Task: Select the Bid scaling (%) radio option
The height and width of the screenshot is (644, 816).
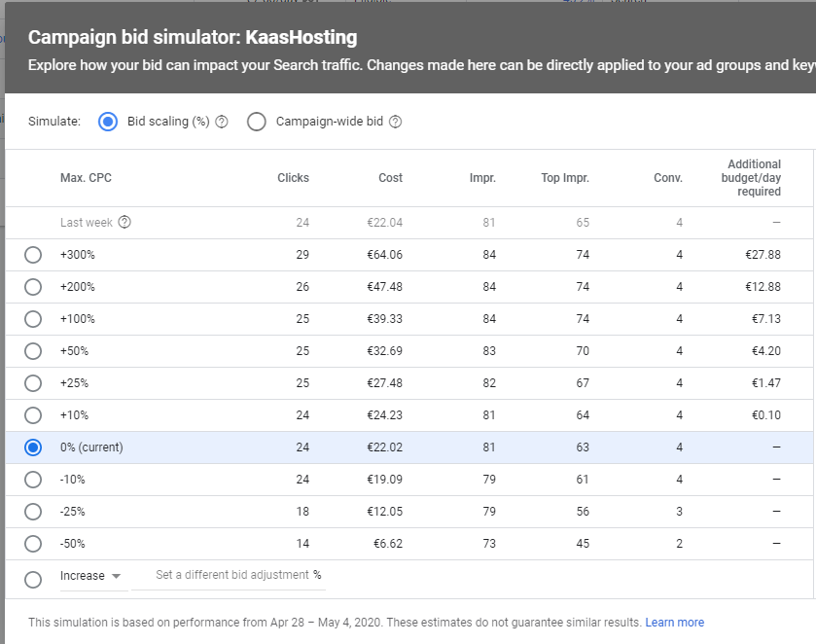Action: click(109, 122)
